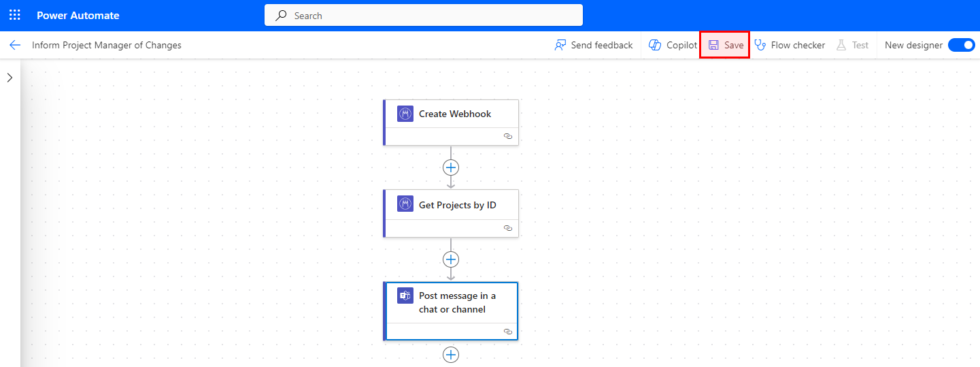
Task: Click the Copilot logo icon
Action: coord(655,45)
